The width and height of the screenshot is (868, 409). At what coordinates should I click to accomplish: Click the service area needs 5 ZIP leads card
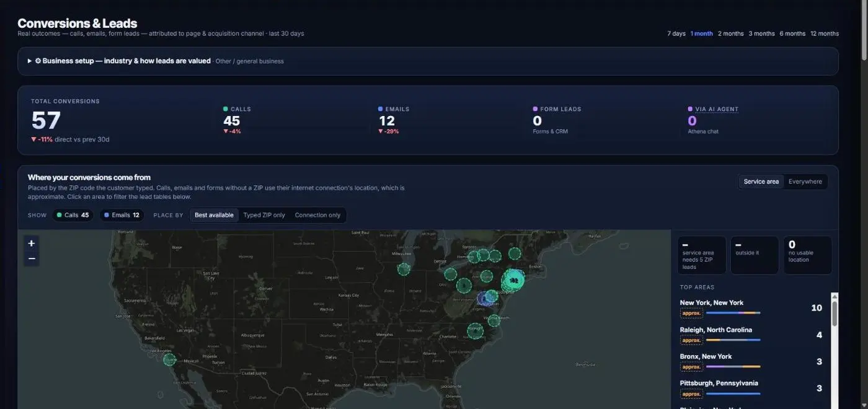[x=701, y=255]
